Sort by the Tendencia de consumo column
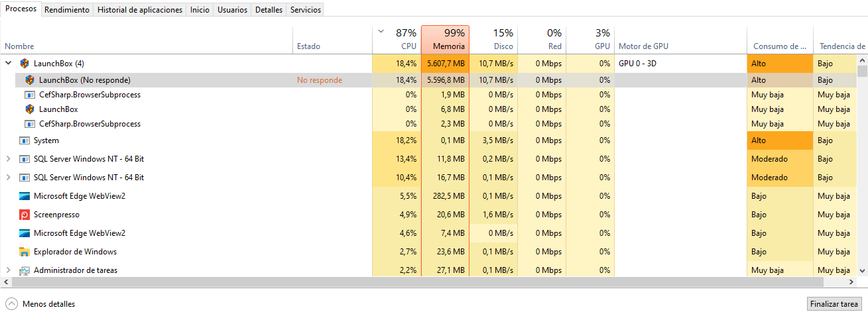The width and height of the screenshot is (868, 320). 840,40
